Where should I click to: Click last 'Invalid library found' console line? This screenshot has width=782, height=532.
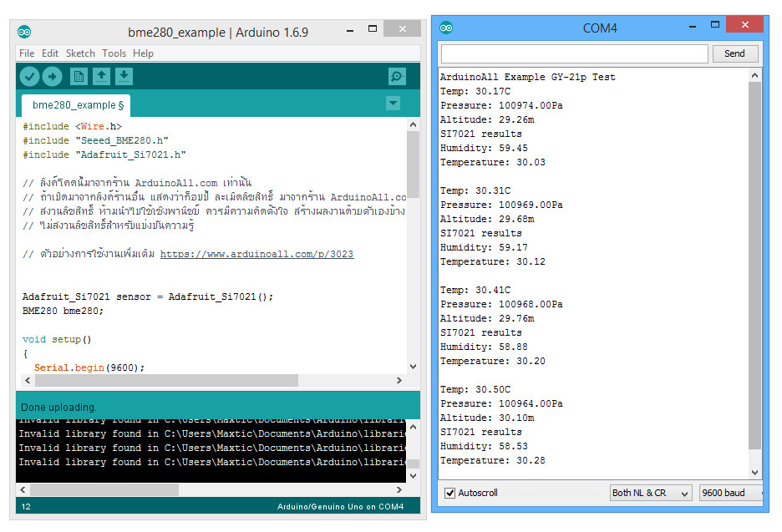click(212, 462)
